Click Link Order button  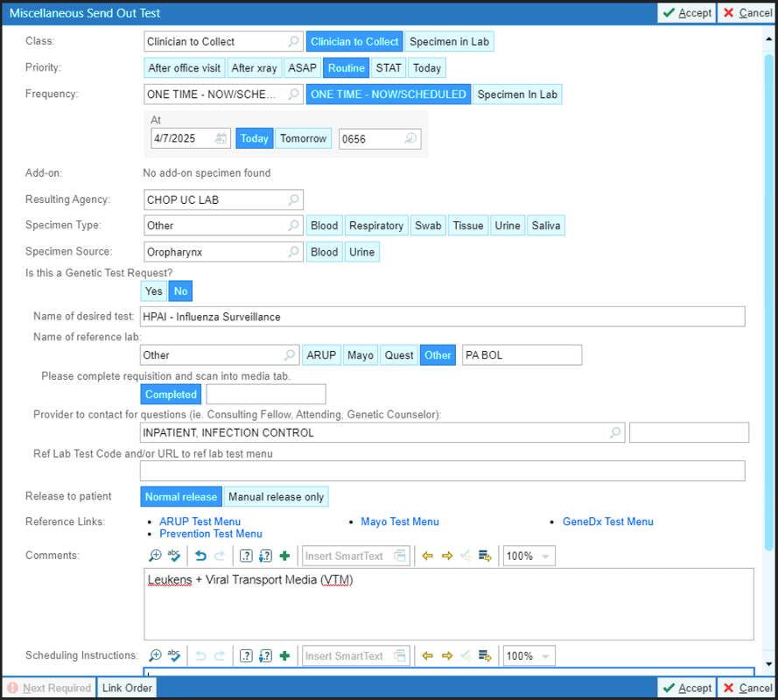tap(127, 688)
